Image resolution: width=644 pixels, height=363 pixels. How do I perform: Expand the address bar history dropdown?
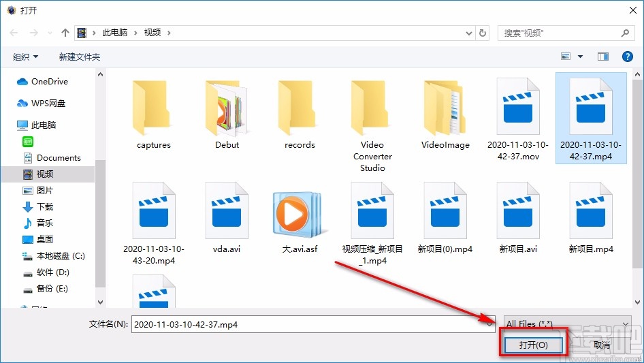[x=469, y=33]
